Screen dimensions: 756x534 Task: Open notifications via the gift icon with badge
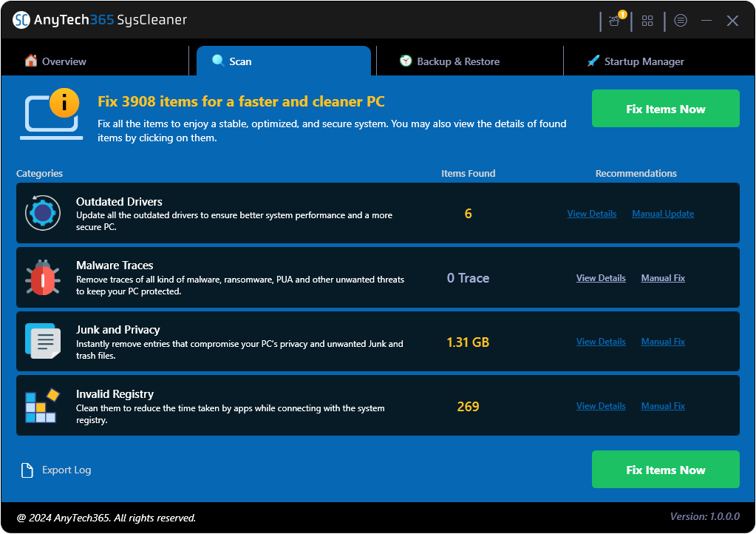click(614, 21)
